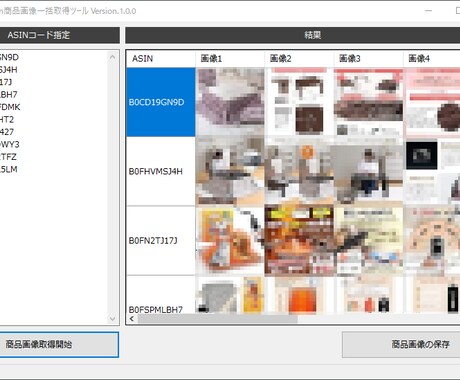Click scroll-down arrow in ASIN input list
The width and height of the screenshot is (460, 380).
click(113, 319)
